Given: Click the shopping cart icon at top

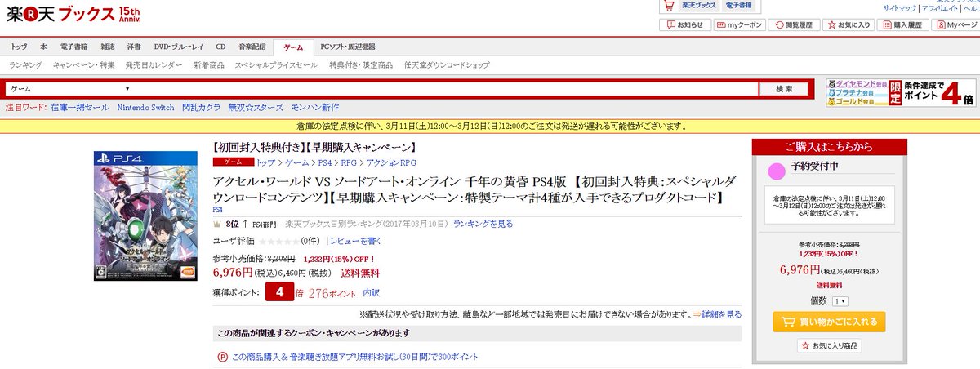Looking at the screenshot, I should click(x=667, y=5).
